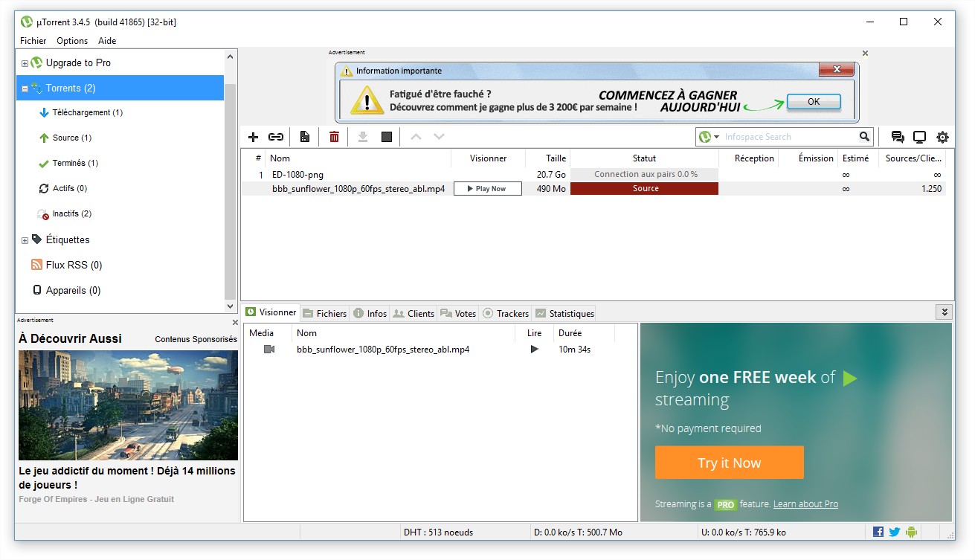Switch to the Fichiers tab
This screenshot has width=975, height=560.
pyautogui.click(x=325, y=313)
